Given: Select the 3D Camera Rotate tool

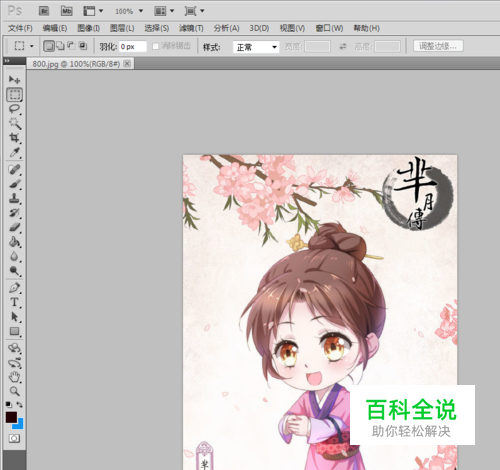Looking at the screenshot, I should (x=14, y=363).
